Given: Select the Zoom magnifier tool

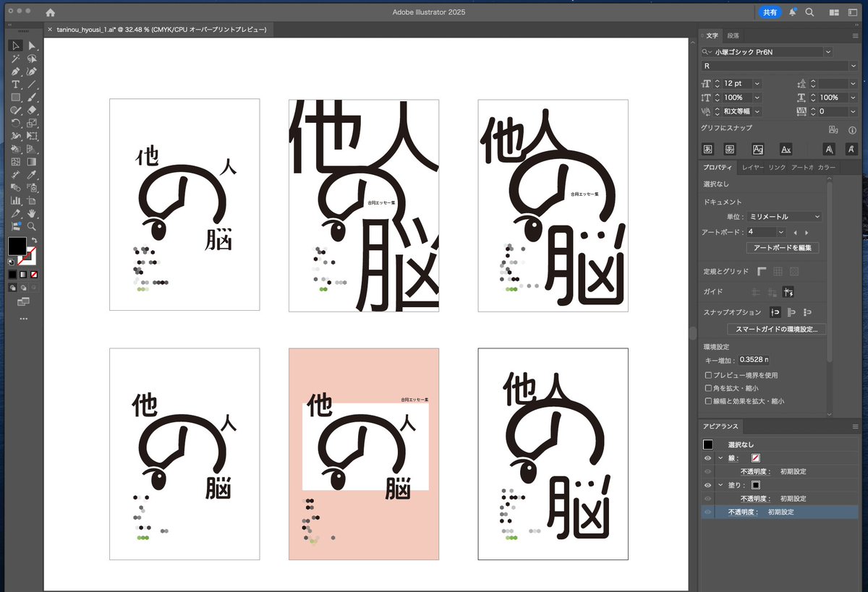Looking at the screenshot, I should pos(33,226).
